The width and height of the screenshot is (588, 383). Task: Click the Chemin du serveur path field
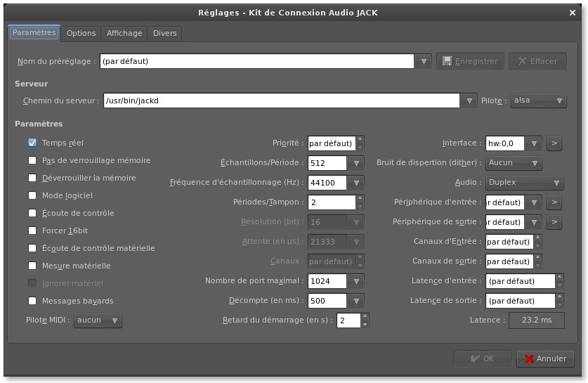[281, 100]
